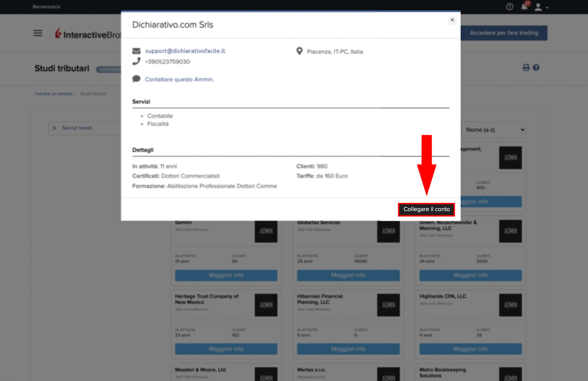
Task: Click the location pin icon
Action: pos(299,51)
